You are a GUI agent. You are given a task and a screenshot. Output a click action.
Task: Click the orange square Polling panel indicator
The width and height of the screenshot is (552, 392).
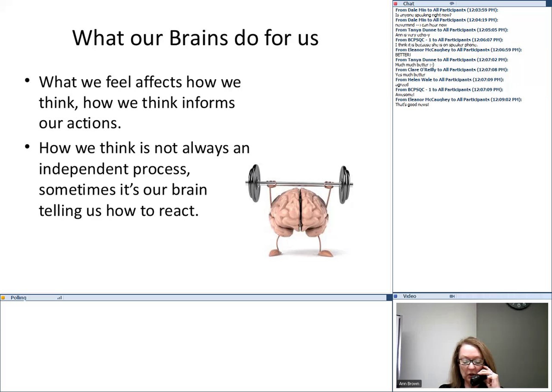pyautogui.click(x=3, y=298)
